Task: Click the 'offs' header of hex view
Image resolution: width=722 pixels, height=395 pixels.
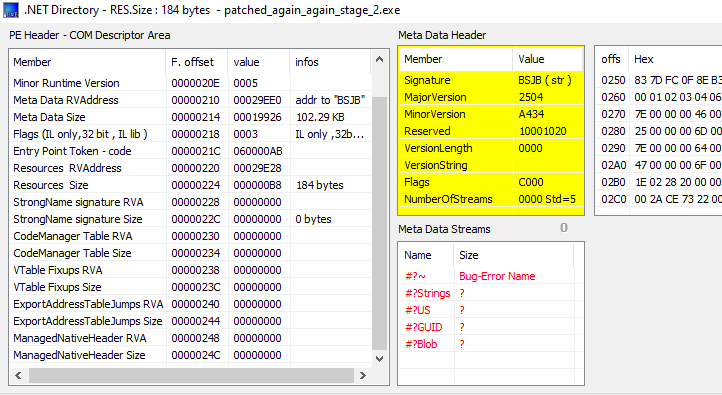Action: (x=612, y=59)
